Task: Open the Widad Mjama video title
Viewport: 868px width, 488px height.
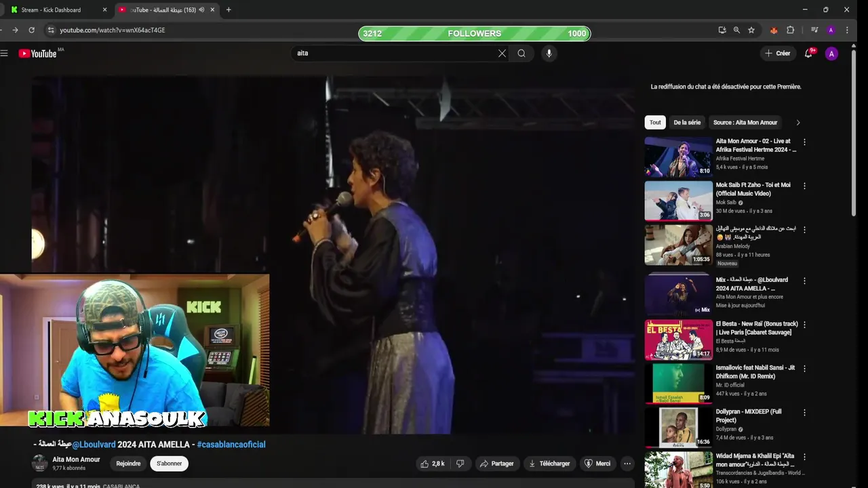Action: [x=756, y=460]
